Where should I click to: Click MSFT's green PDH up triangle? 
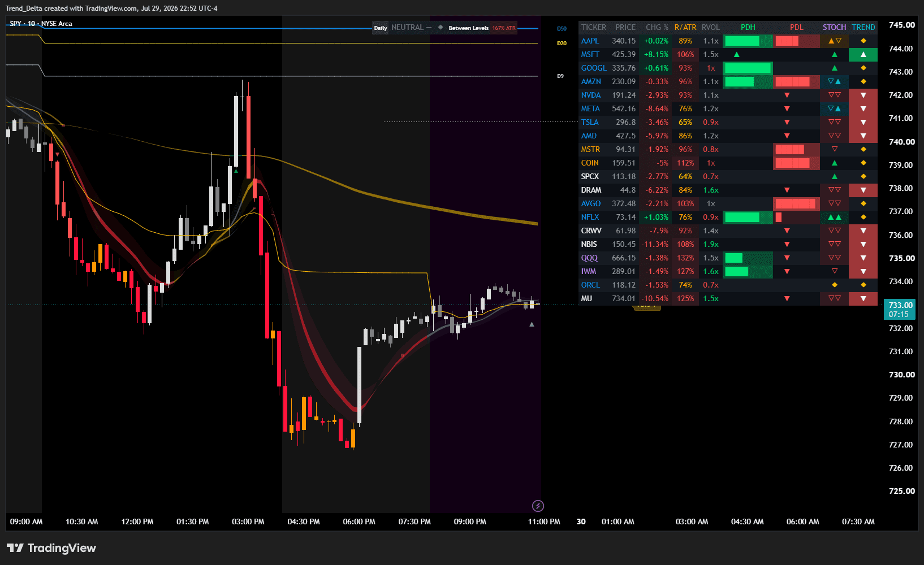(736, 55)
